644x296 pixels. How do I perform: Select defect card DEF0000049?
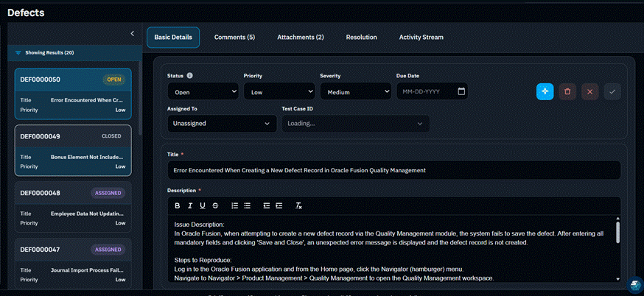point(73,150)
